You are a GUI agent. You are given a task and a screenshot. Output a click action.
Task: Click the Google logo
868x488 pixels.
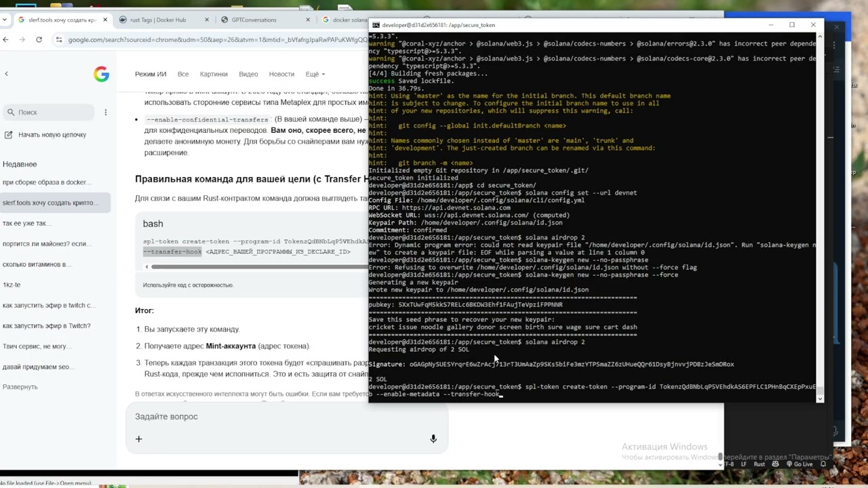coord(101,75)
